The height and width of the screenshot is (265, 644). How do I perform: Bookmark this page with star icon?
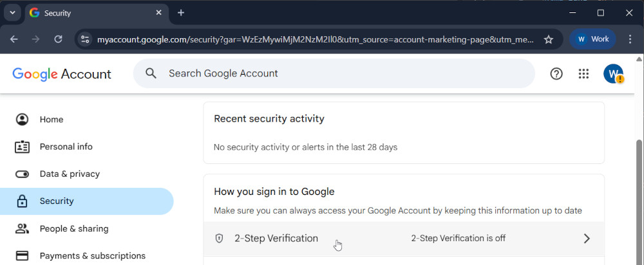click(549, 39)
